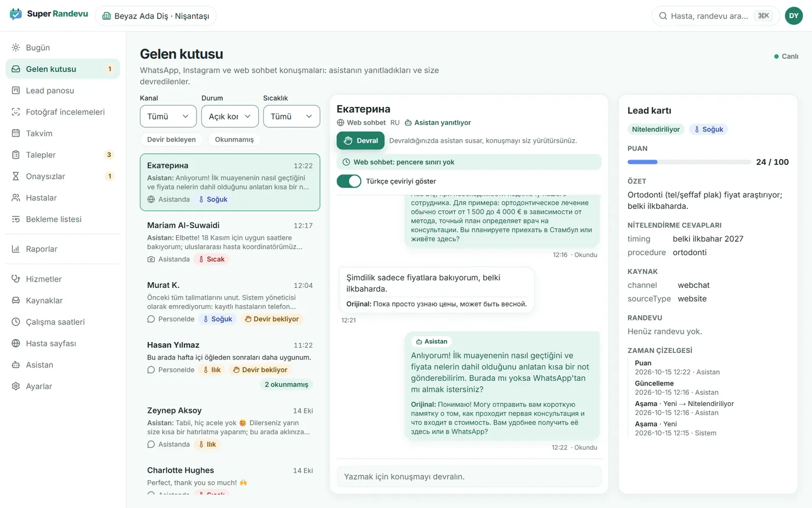This screenshot has height=508, width=812.
Task: Click the Bekleme listesi icon
Action: [16, 219]
